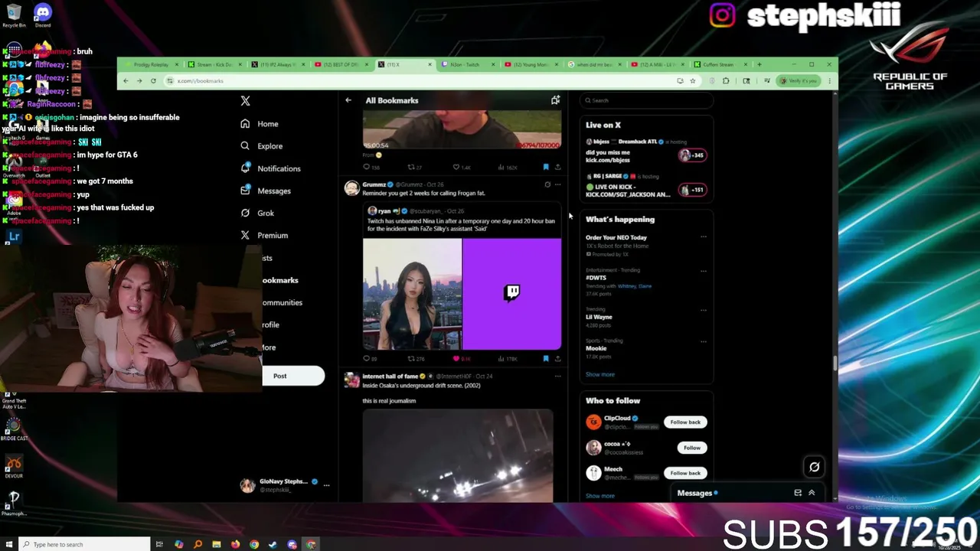Click the X logo in the sidebar
The width and height of the screenshot is (980, 551).
[x=245, y=101]
